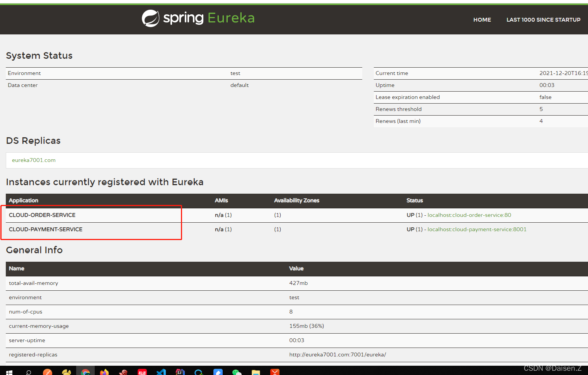The width and height of the screenshot is (588, 375).
Task: Select the Environment value test in System Status
Action: [235, 73]
